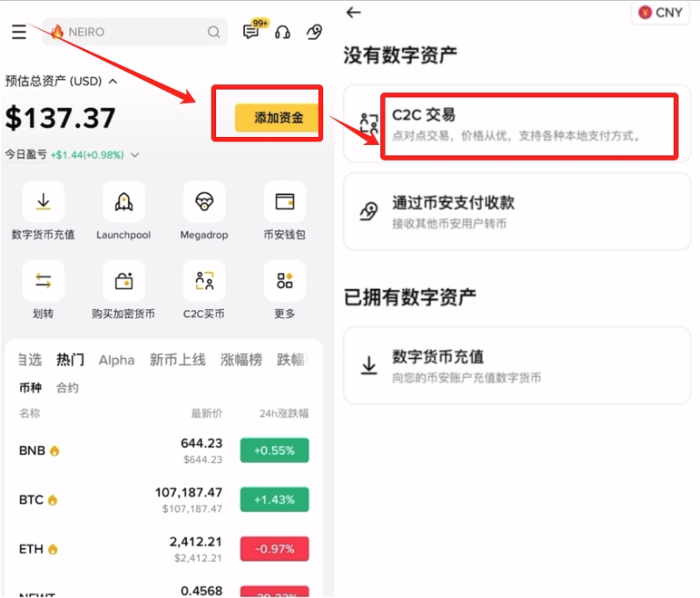Switch to the 新币上线 tab

[x=177, y=360]
